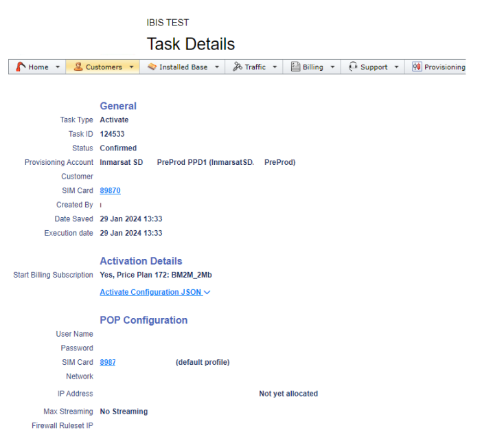Click the Customers person icon

(78, 67)
